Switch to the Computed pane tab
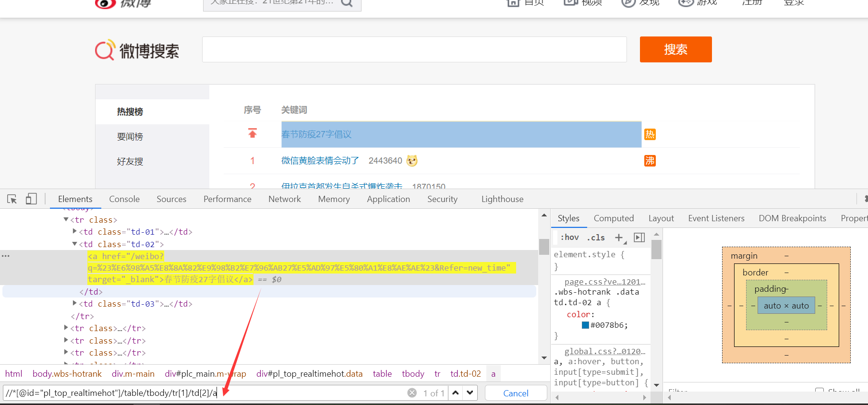Image resolution: width=868 pixels, height=405 pixels. click(x=614, y=218)
